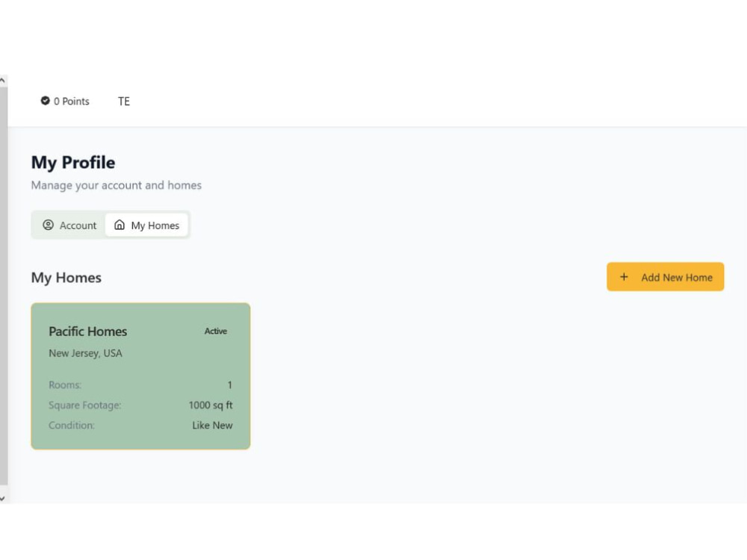747x560 pixels.
Task: Click the Square Footage label
Action: tap(85, 405)
